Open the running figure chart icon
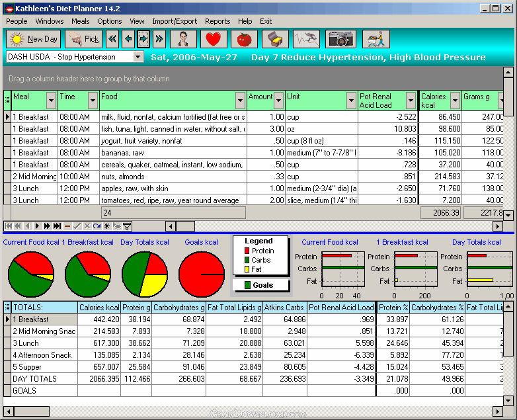The height and width of the screenshot is (420, 517). tap(306, 39)
